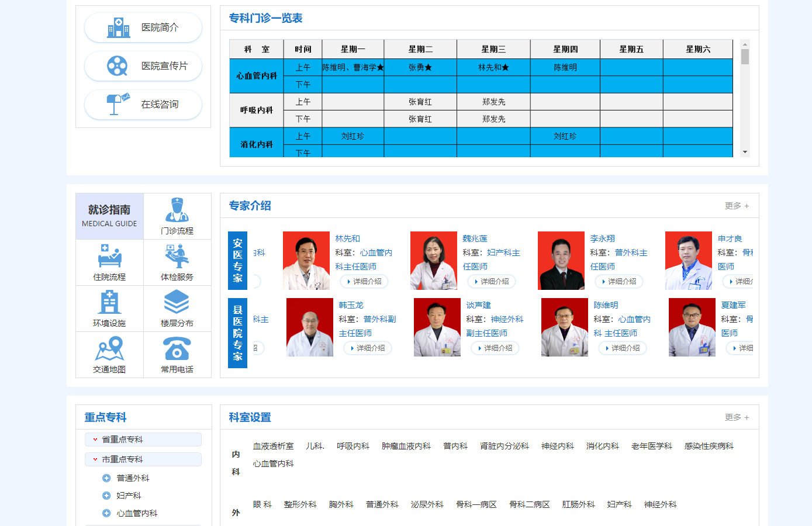Viewport: 812px width, 526px height.
Task: Click the 在线咨询 mailbox icon
Action: click(x=118, y=104)
